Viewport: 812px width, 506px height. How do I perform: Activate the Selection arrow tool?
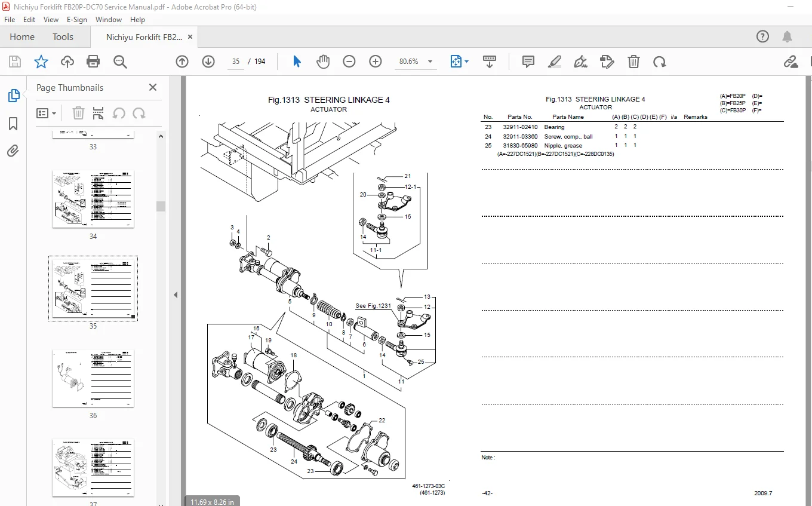[x=297, y=62]
